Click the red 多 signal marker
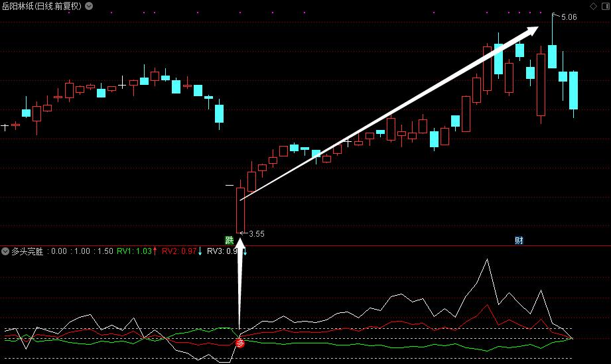This screenshot has height=364, width=611. [240, 343]
